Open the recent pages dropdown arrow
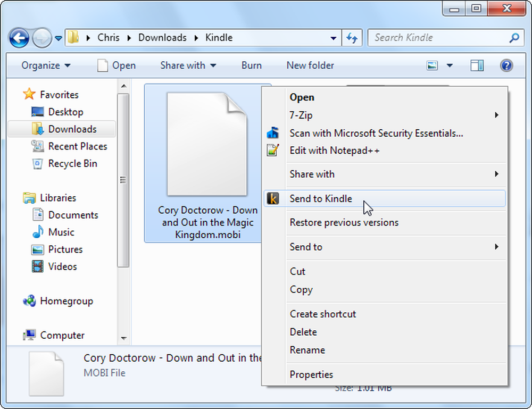 [59, 38]
